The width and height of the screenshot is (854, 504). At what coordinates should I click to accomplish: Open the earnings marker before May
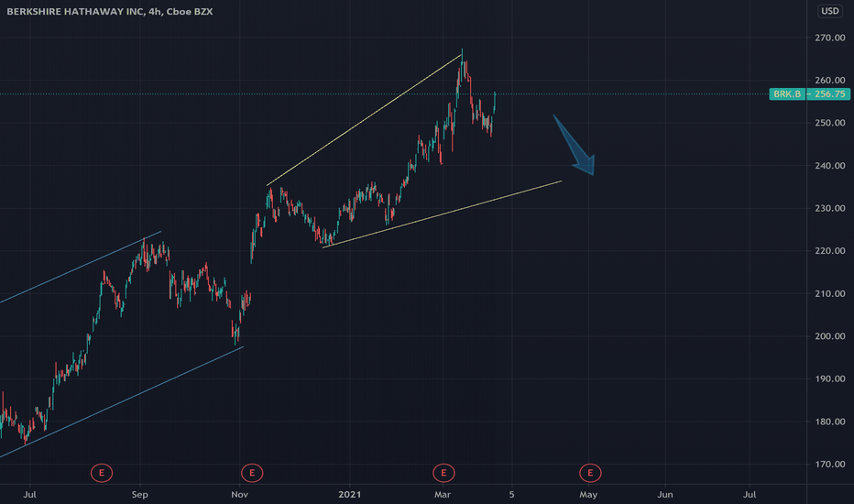click(590, 473)
